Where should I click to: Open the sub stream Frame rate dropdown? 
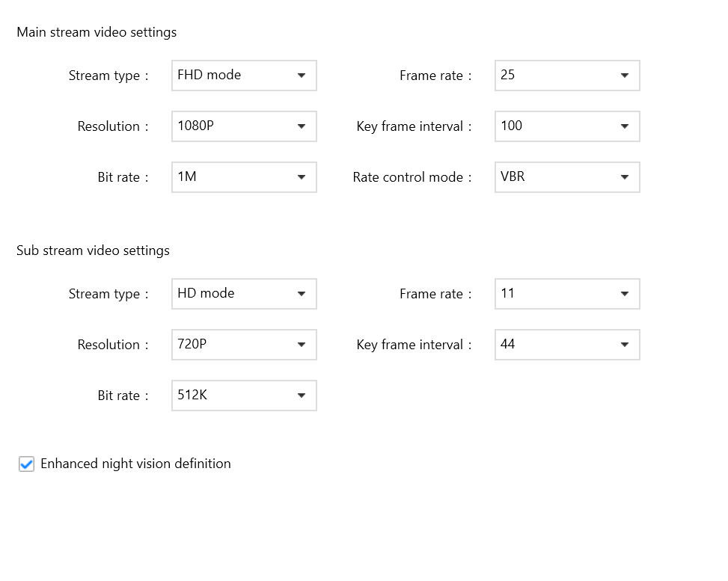point(566,294)
